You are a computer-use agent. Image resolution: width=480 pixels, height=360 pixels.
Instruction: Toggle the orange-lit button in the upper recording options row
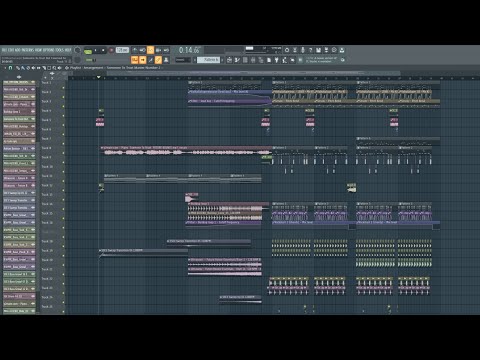coord(150,50)
